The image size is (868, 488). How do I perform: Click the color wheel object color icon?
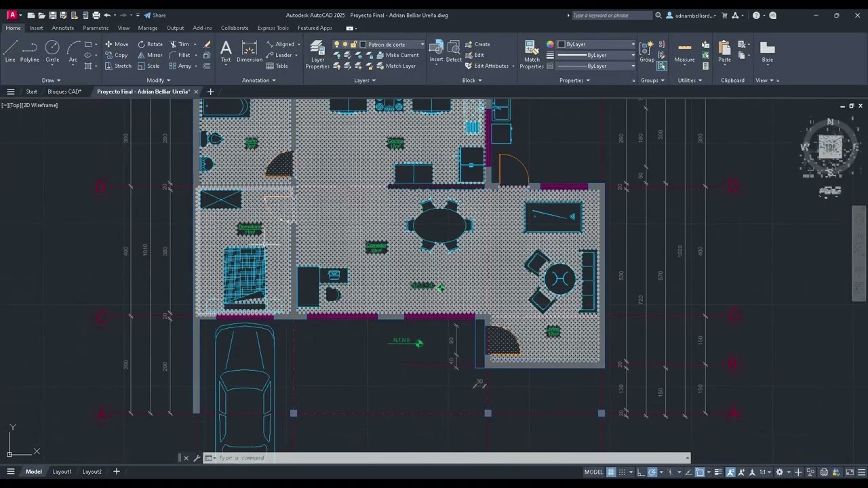(550, 44)
